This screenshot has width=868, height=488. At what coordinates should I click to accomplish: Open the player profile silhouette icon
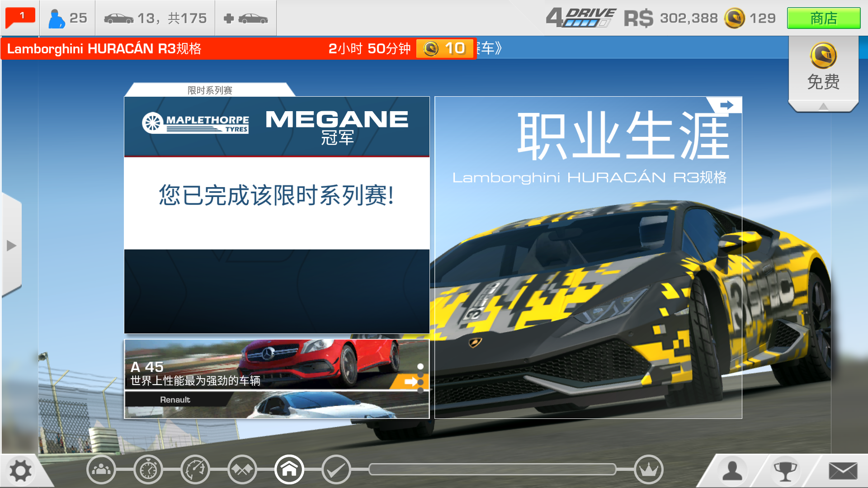pos(732,471)
